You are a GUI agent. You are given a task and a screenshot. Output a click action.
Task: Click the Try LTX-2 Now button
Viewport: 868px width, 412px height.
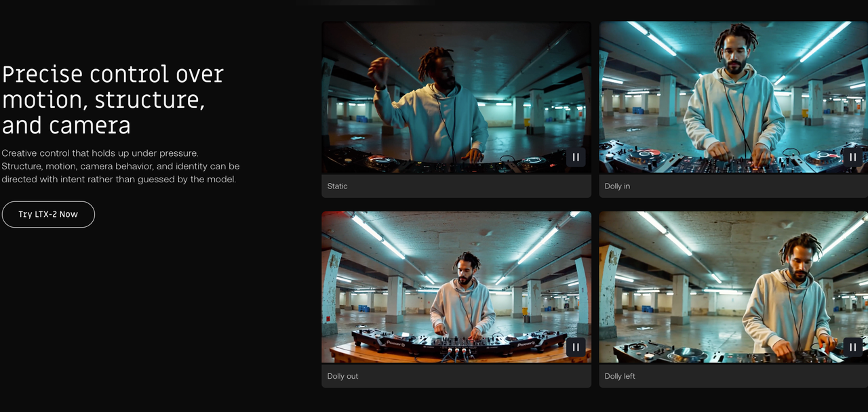pyautogui.click(x=48, y=214)
